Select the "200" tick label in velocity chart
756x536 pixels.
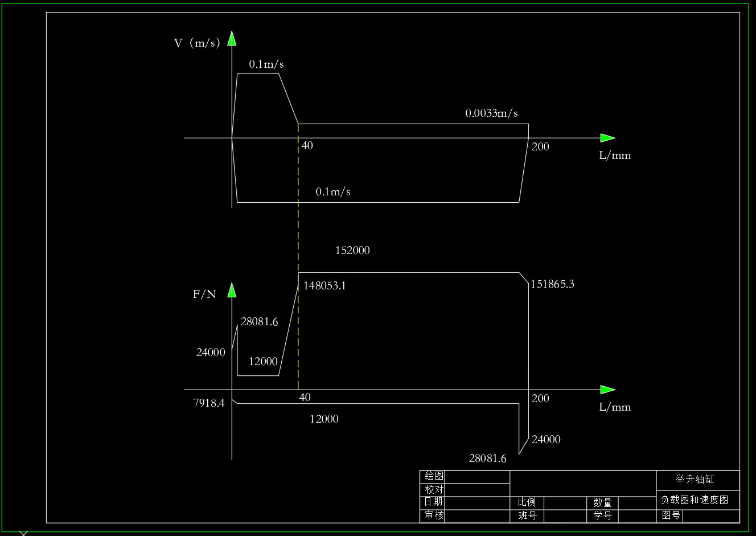(540, 147)
